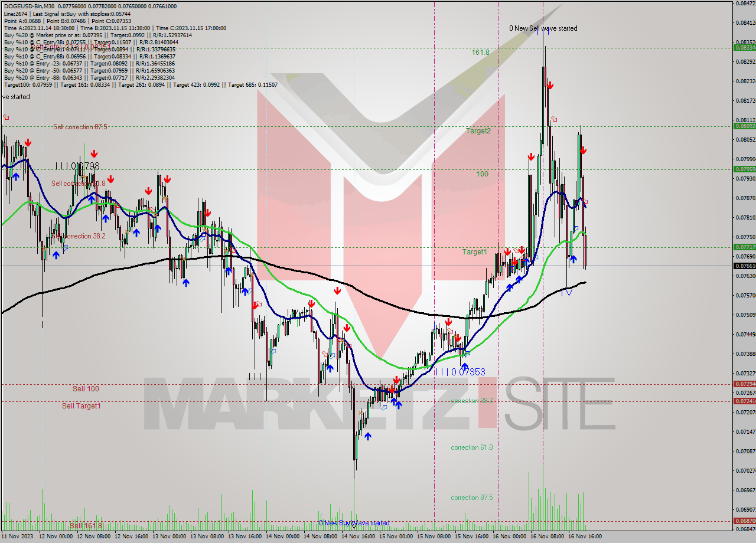Click the '12 Nov 16:00' time axis label
The width and height of the screenshot is (756, 543).
point(131,537)
